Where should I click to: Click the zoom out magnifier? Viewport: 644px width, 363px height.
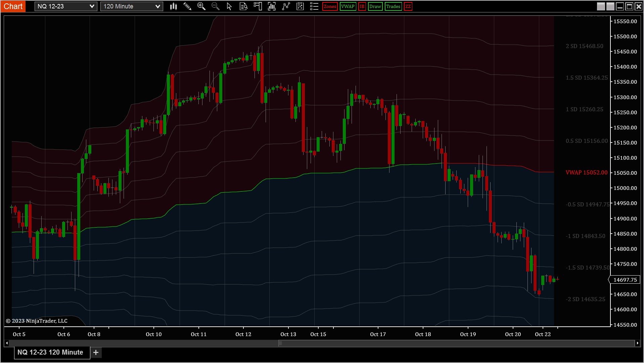coord(215,6)
